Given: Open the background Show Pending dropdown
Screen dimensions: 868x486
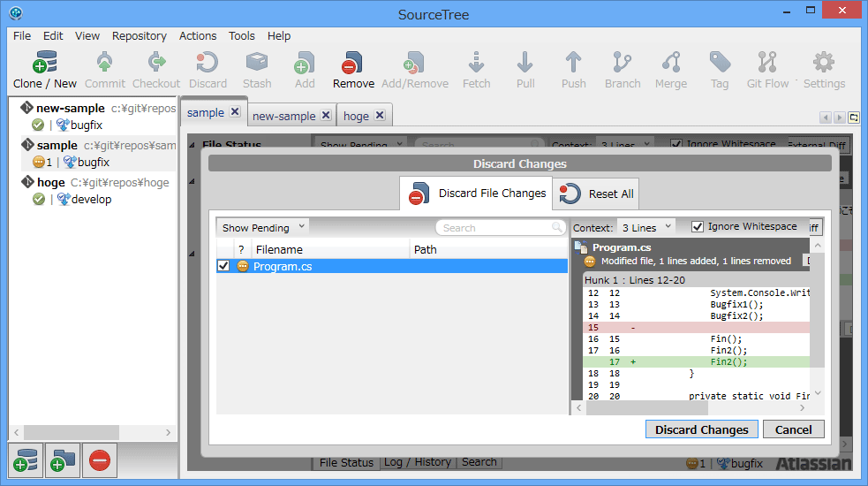Looking at the screenshot, I should coord(360,143).
